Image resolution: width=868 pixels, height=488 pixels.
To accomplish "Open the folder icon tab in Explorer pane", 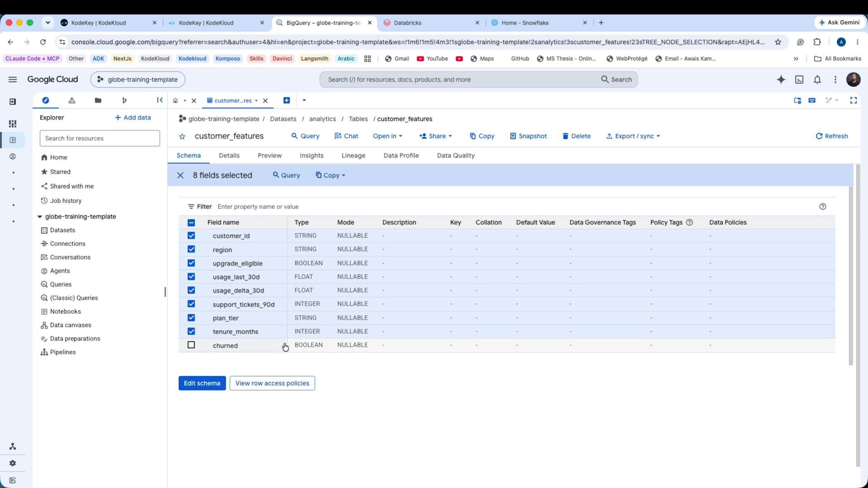I will point(98,100).
